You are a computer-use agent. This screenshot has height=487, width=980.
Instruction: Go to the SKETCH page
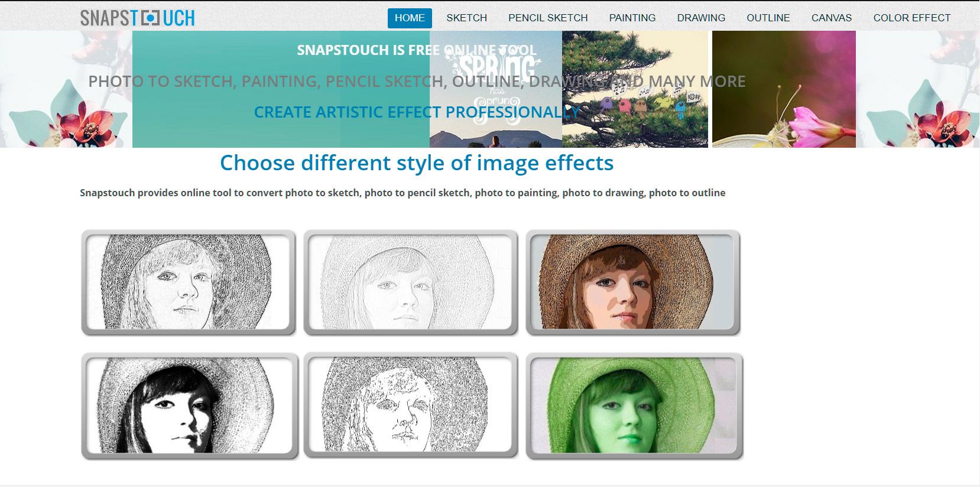tap(466, 18)
